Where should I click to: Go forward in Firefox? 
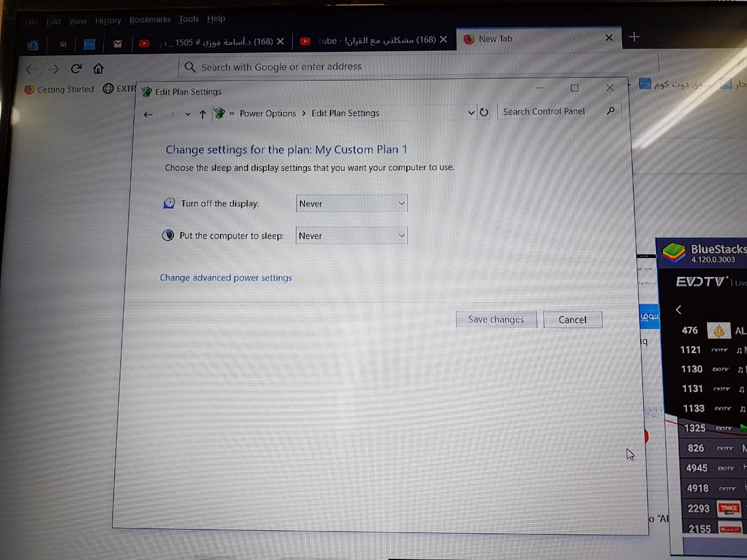pyautogui.click(x=54, y=69)
